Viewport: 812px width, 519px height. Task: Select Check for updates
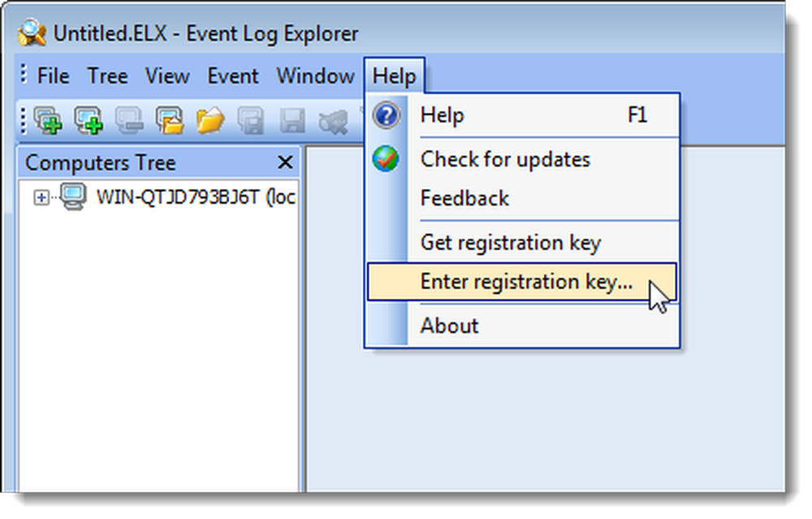[x=523, y=159]
